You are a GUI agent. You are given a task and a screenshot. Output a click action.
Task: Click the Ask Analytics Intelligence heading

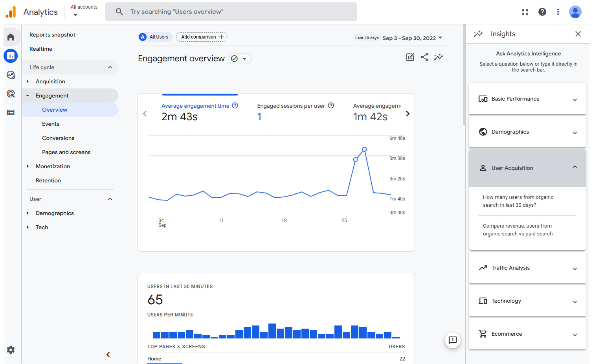(x=528, y=53)
